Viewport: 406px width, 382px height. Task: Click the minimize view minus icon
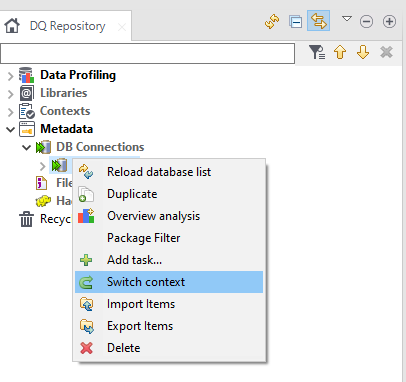(366, 22)
